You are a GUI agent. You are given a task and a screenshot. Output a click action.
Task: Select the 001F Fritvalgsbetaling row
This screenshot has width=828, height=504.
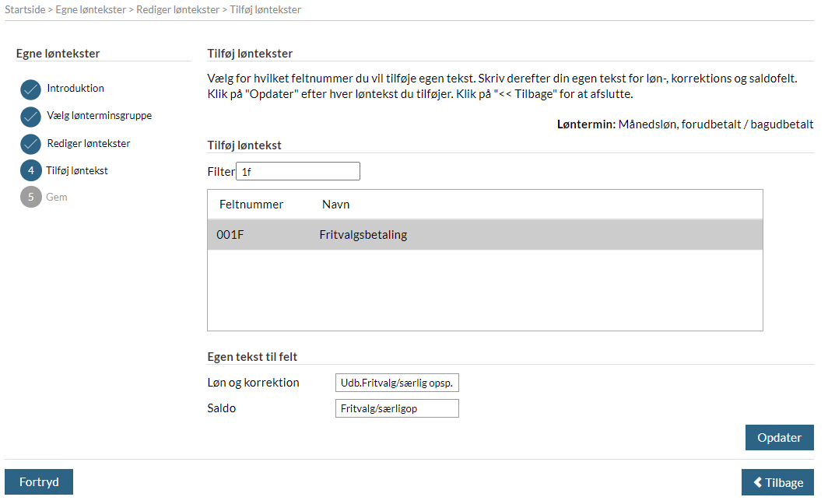pyautogui.click(x=485, y=234)
